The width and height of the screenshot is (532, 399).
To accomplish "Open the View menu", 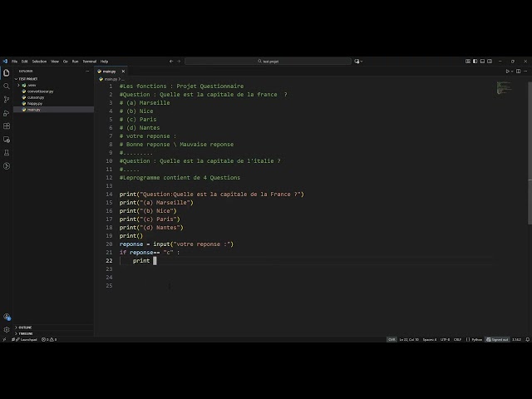I will coord(55,62).
